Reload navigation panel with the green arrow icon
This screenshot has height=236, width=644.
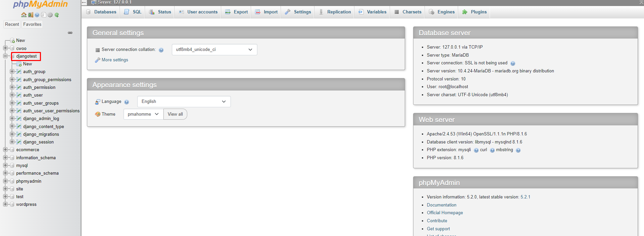click(57, 15)
